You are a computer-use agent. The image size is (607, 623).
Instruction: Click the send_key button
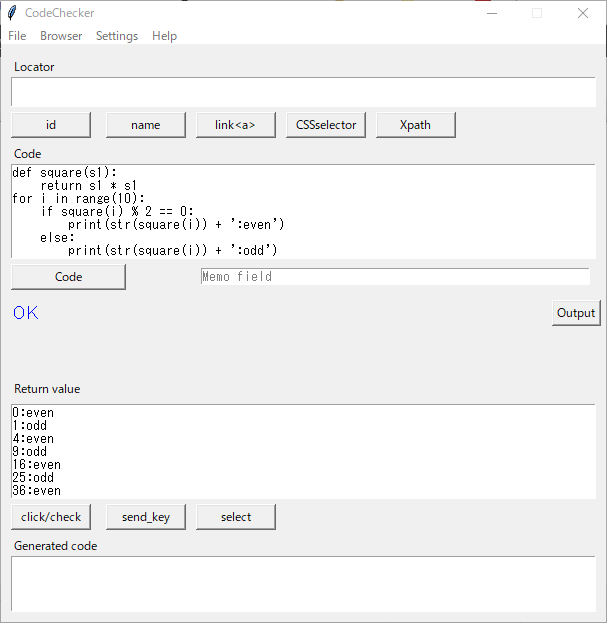[x=146, y=517]
